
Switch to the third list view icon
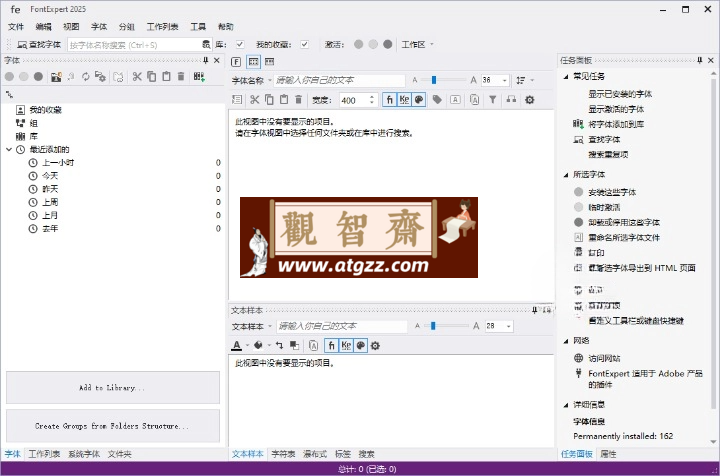pyautogui.click(x=270, y=62)
